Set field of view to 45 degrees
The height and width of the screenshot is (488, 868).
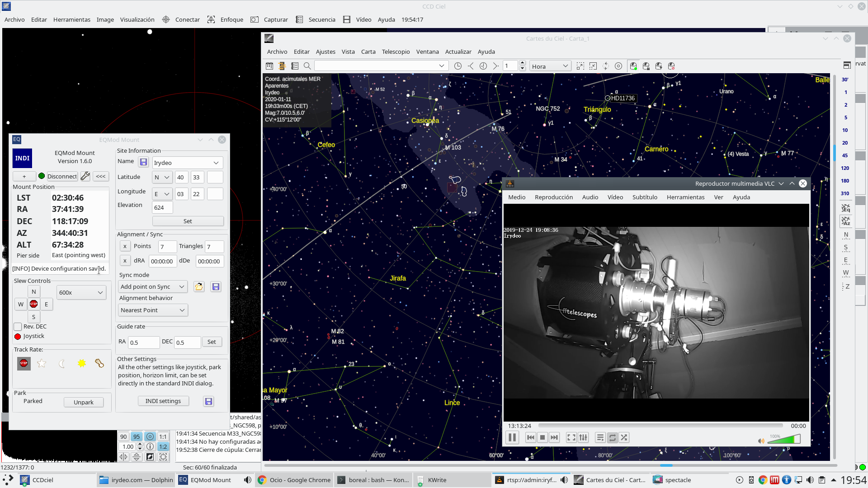(x=845, y=155)
